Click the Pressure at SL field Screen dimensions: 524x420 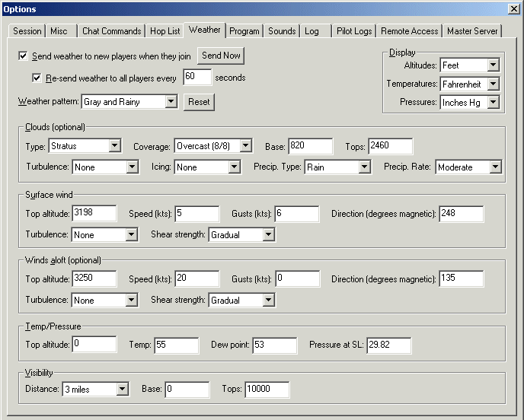[x=389, y=345]
